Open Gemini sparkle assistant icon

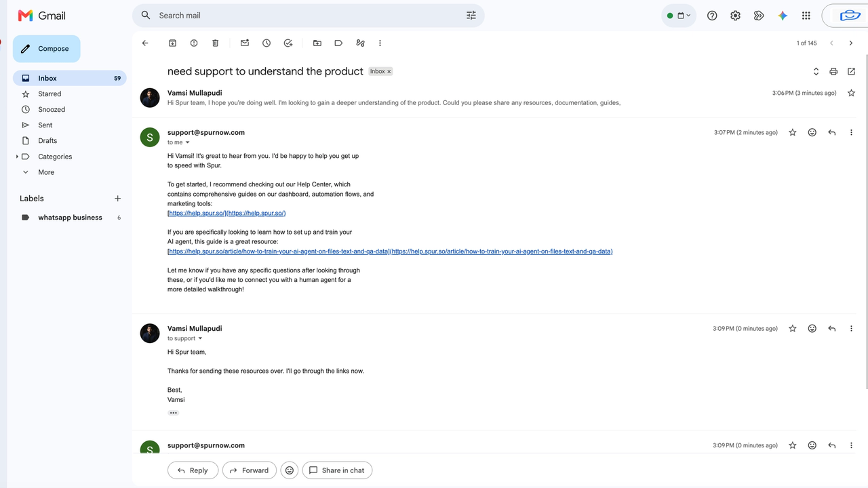click(783, 16)
